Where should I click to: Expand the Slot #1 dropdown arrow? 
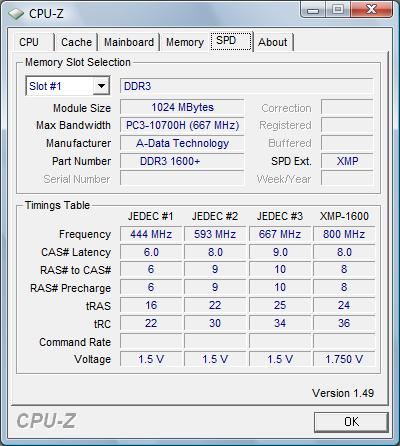[x=101, y=86]
